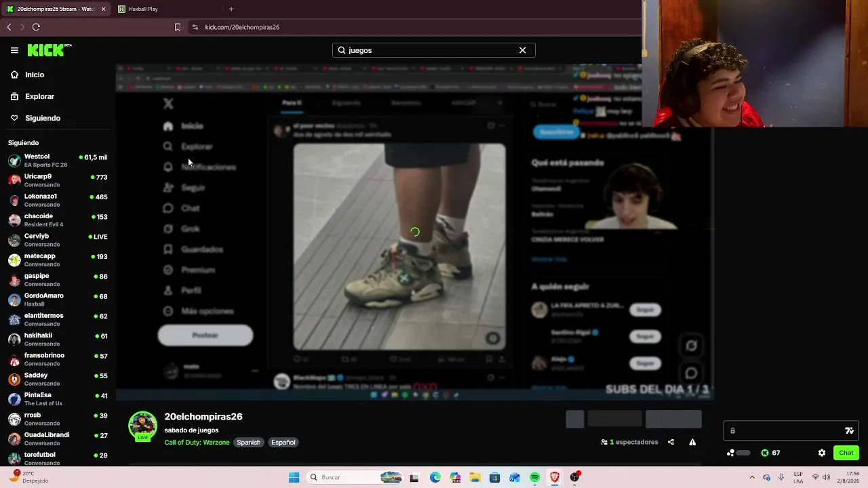The image size is (868, 488).
Task: Click the stream title sabado de juegos
Action: (x=191, y=430)
